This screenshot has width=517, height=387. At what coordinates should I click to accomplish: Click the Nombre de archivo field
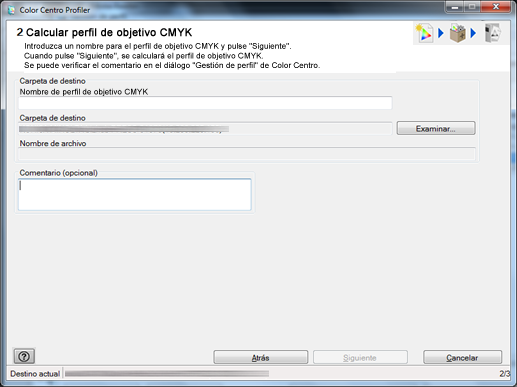(247, 154)
